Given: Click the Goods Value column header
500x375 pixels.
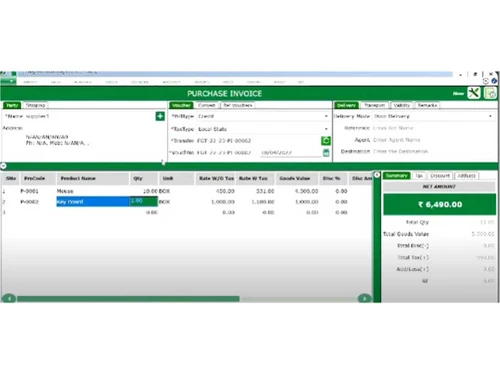Looking at the screenshot, I should (x=297, y=178).
